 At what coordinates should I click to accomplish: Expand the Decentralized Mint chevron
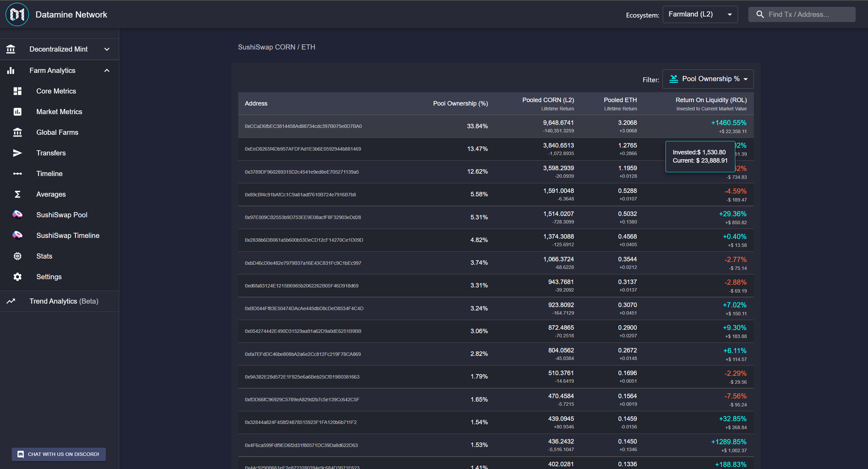tap(107, 49)
